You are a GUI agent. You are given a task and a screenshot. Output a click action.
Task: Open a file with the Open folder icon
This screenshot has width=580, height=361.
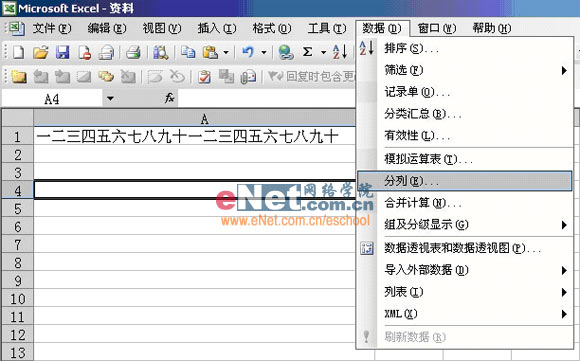click(40, 52)
